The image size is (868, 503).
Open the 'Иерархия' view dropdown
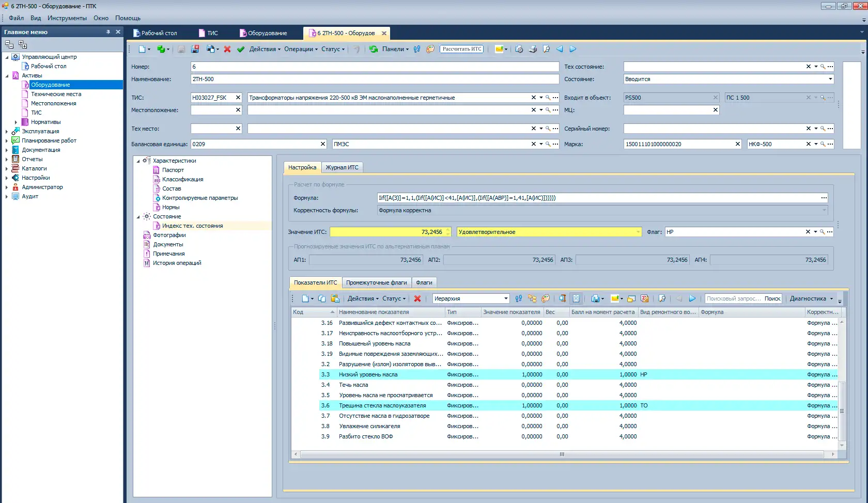click(x=506, y=298)
